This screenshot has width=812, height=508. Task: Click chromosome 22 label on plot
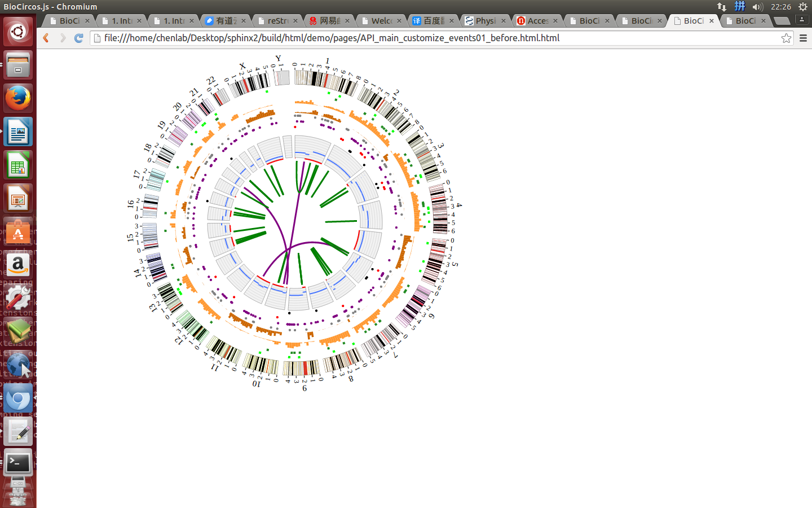(211, 81)
